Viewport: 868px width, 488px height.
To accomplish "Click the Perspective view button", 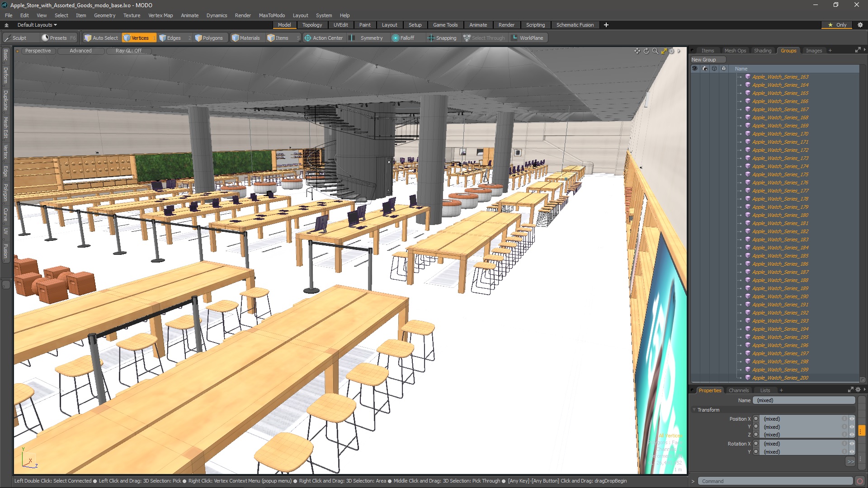I will 38,51.
